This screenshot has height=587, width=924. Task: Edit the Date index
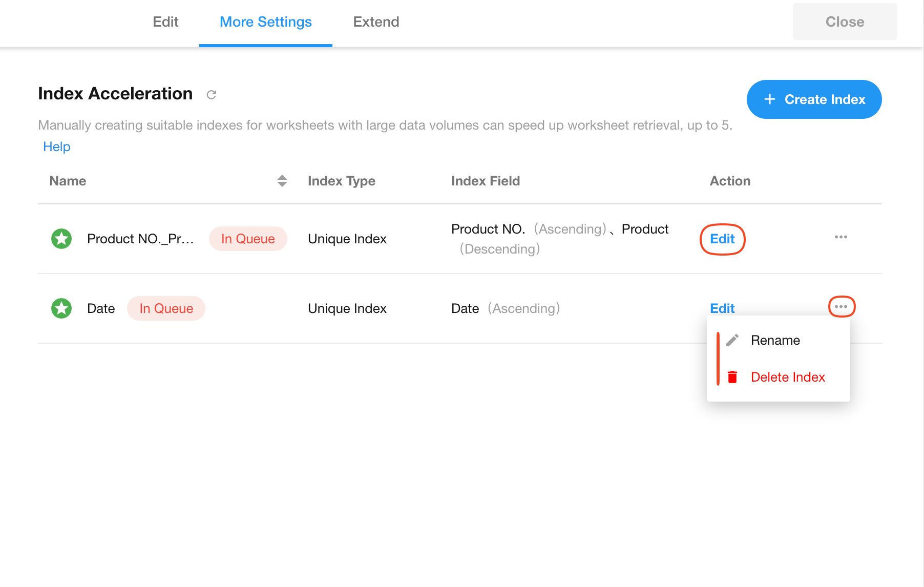tap(722, 308)
